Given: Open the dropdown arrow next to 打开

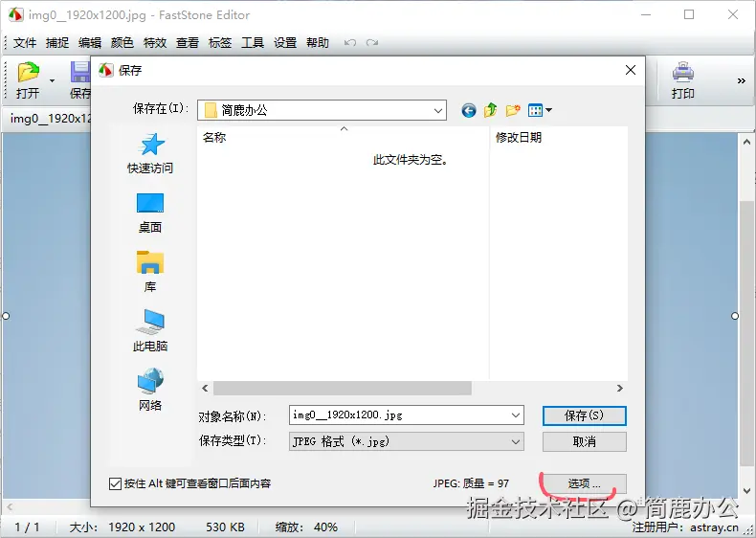Looking at the screenshot, I should 52,80.
